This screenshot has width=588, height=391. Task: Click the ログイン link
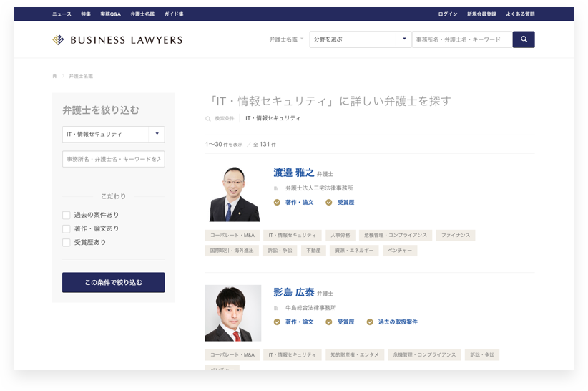tap(448, 14)
